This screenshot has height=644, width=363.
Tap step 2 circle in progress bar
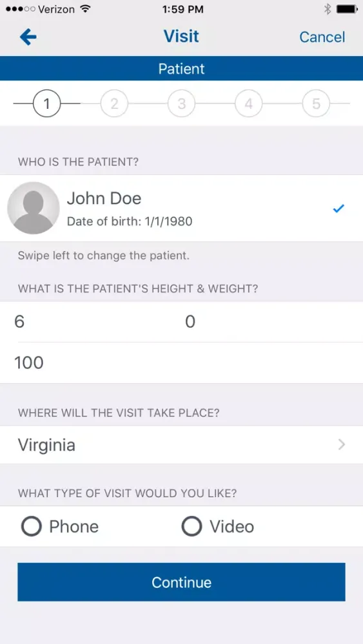pyautogui.click(x=114, y=104)
